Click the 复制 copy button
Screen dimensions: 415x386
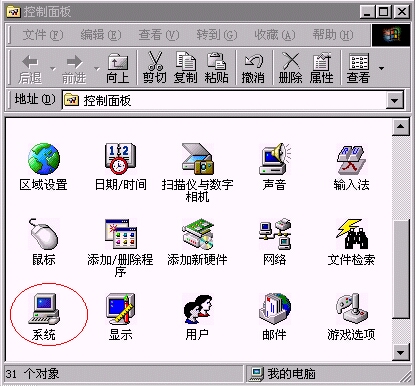pos(186,68)
